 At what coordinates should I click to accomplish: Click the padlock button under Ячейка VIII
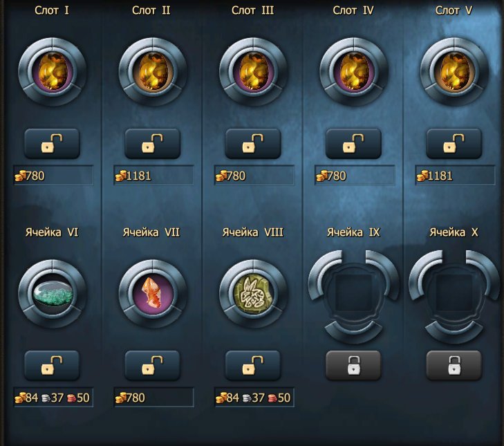(253, 365)
